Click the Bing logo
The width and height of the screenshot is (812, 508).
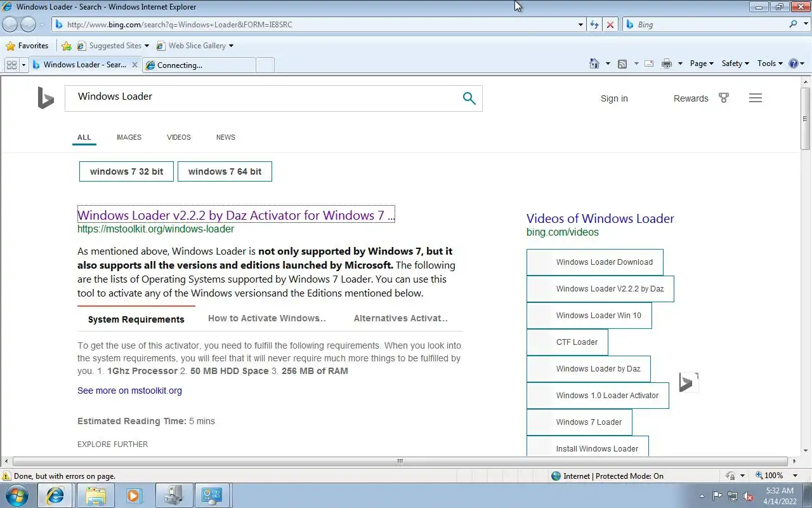tap(45, 98)
